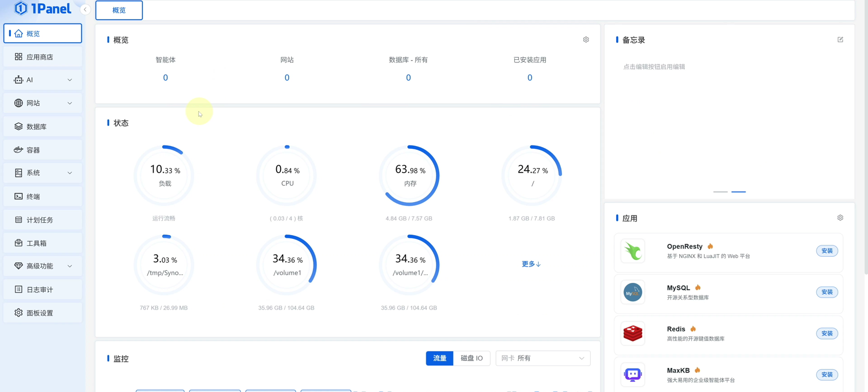Install OpenResty with the 安装 button

coord(827,251)
